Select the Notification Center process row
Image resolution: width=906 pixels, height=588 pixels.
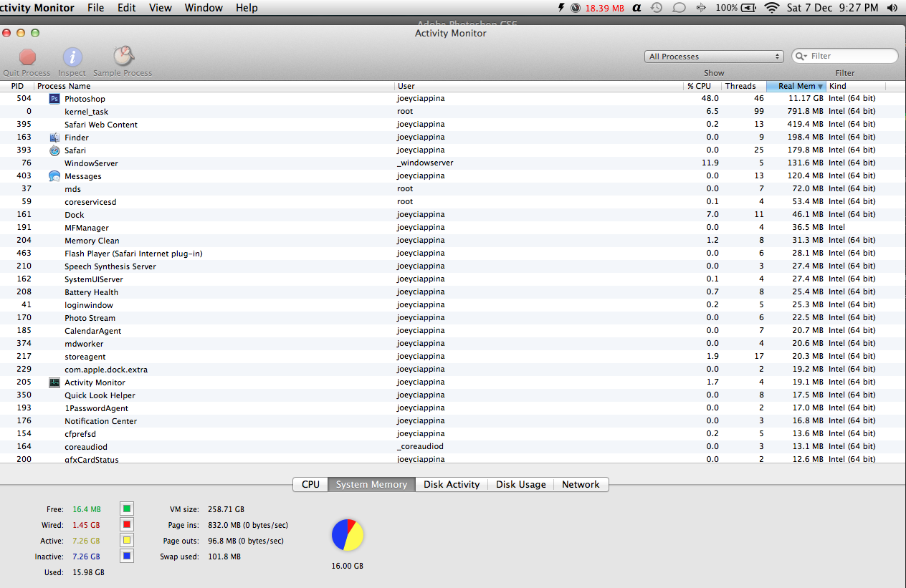click(x=453, y=421)
